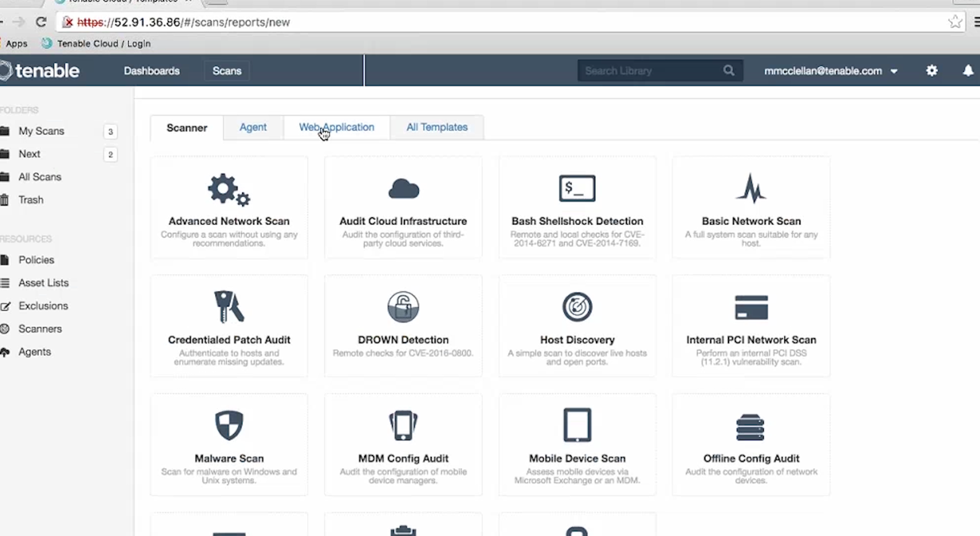The image size is (980, 536).
Task: Click the Exclusions edit icon
Action: 5,306
